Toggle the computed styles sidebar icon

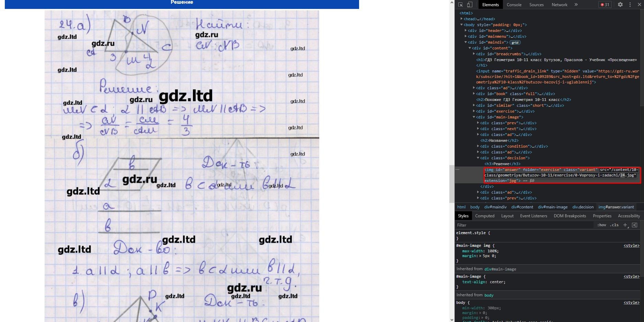point(634,225)
